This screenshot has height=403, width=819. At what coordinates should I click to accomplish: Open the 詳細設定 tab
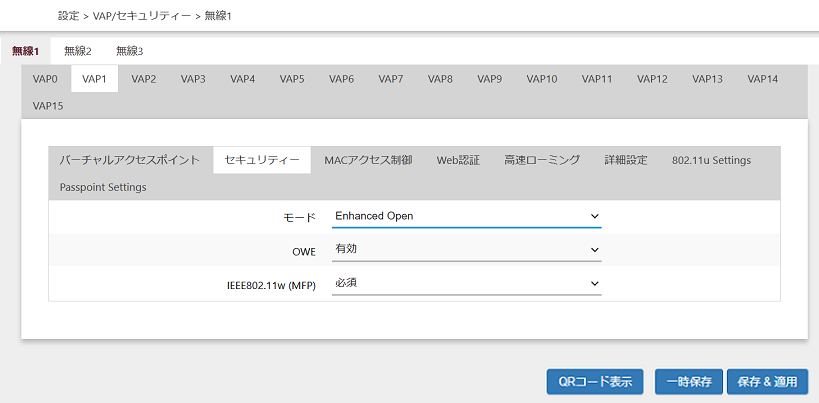626,160
